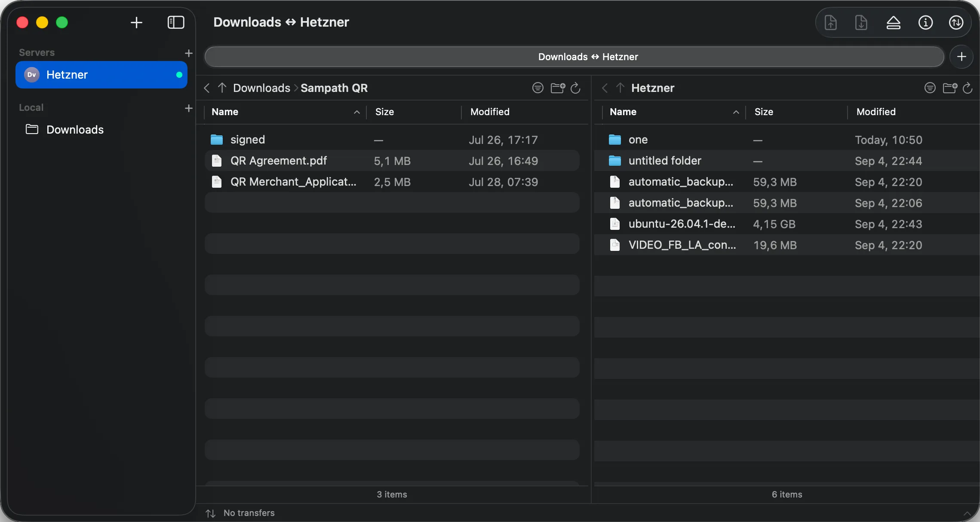This screenshot has height=522, width=980.
Task: Create new folder in the Hetzner pane
Action: (950, 88)
